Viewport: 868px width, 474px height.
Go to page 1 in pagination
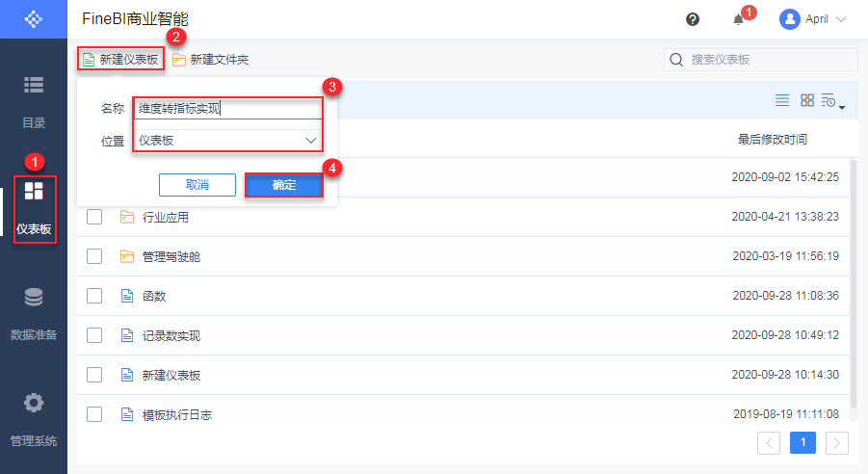(803, 443)
